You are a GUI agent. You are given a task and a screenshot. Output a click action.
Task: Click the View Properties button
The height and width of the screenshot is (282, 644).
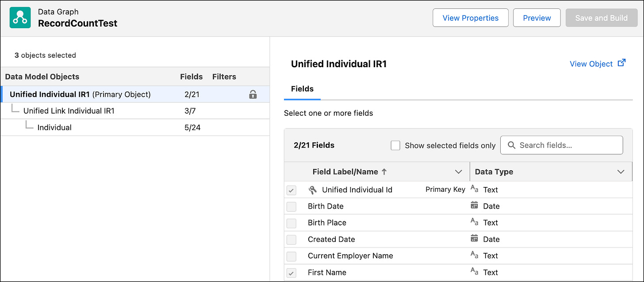click(470, 18)
